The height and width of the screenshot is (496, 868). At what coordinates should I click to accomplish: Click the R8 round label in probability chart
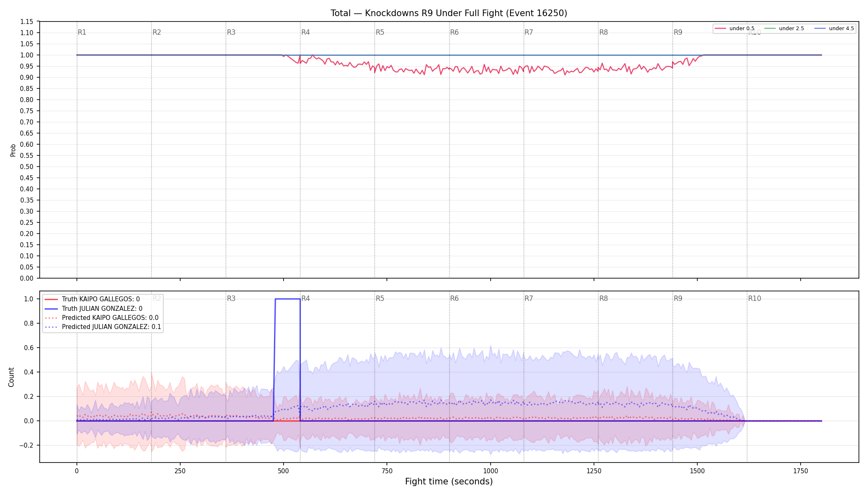pos(603,32)
